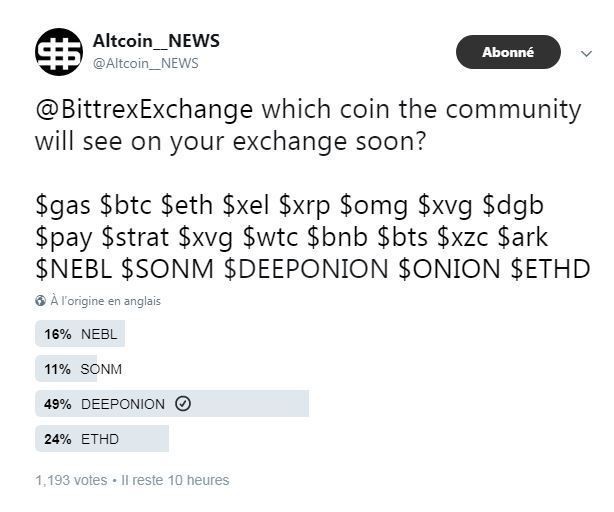Screen dimensions: 614x512
Task: Click the 'À l'origine en anglais' translation label
Action: 105,301
